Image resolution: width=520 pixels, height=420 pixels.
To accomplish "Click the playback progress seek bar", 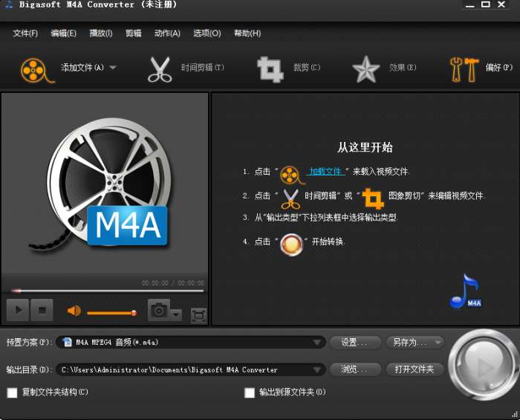I will pyautogui.click(x=108, y=291).
